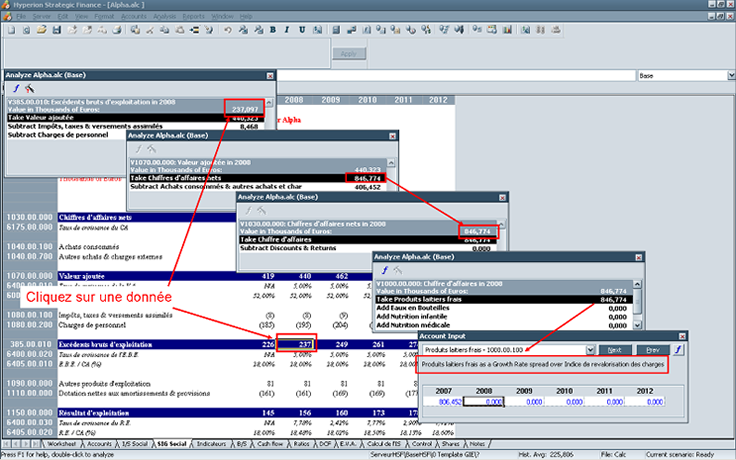Click the 2008 input field in Account Input
Viewport: 736px width, 460px height.
pos(483,402)
